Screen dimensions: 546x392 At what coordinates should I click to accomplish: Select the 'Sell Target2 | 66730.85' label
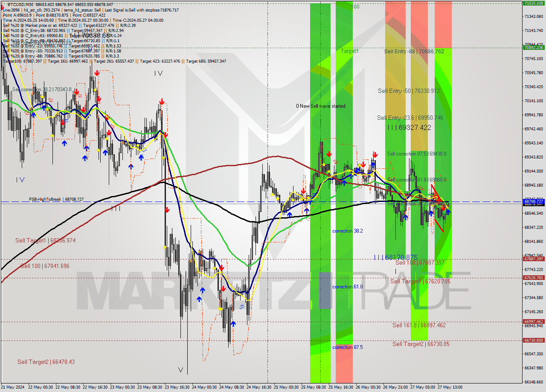pyautogui.click(x=421, y=344)
